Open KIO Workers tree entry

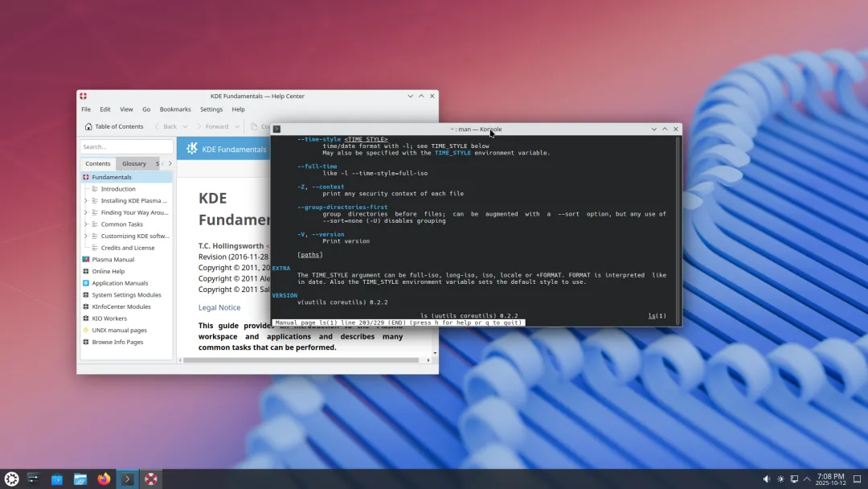tap(109, 318)
